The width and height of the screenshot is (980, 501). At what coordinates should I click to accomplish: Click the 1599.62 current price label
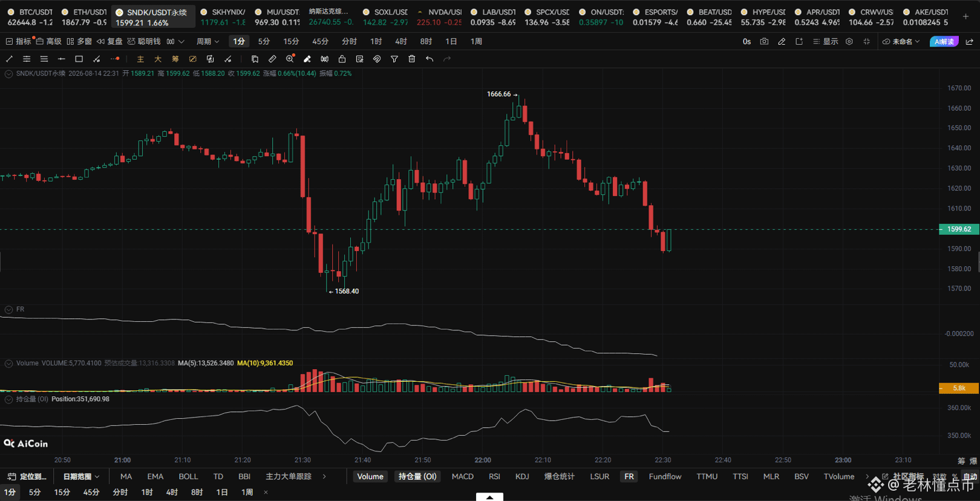click(x=959, y=229)
